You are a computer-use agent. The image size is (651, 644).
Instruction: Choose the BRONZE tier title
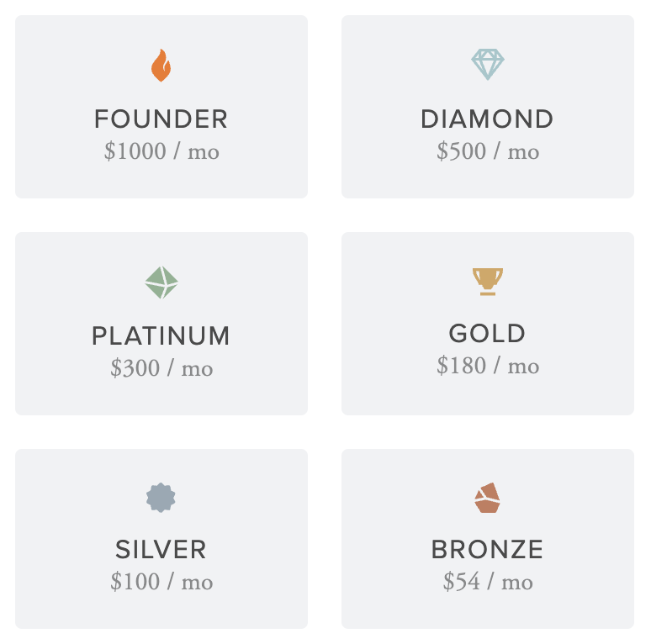point(488,550)
